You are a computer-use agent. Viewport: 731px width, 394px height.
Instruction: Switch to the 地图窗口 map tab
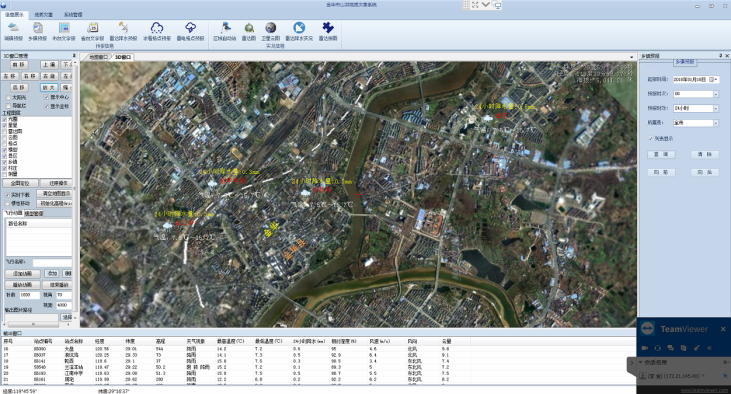[x=98, y=57]
